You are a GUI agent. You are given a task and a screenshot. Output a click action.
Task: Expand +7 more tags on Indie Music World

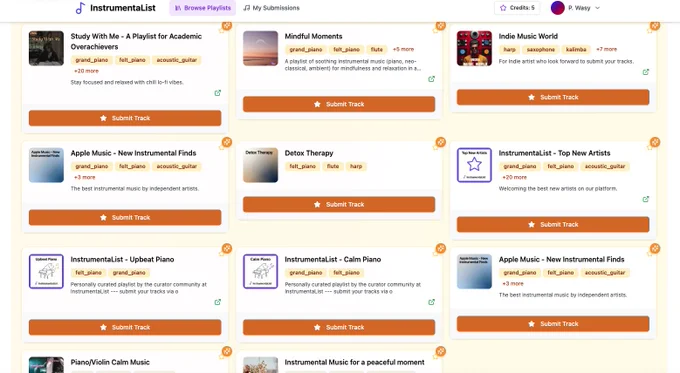pos(606,49)
